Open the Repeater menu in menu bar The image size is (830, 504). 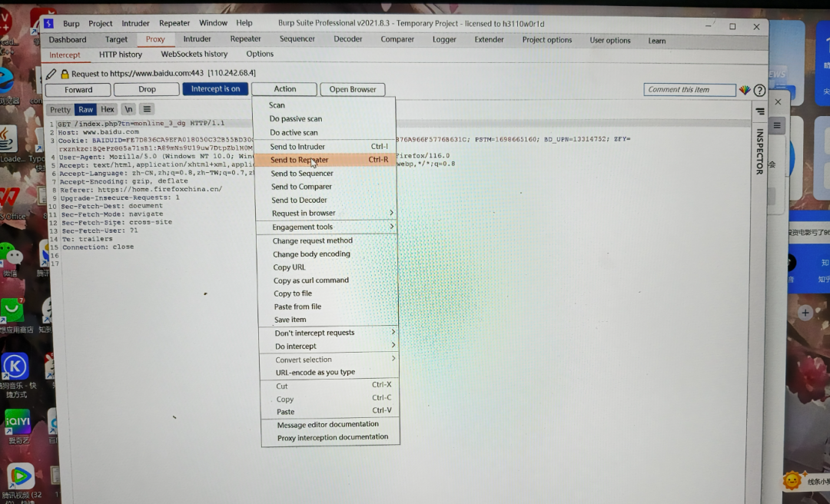point(174,23)
